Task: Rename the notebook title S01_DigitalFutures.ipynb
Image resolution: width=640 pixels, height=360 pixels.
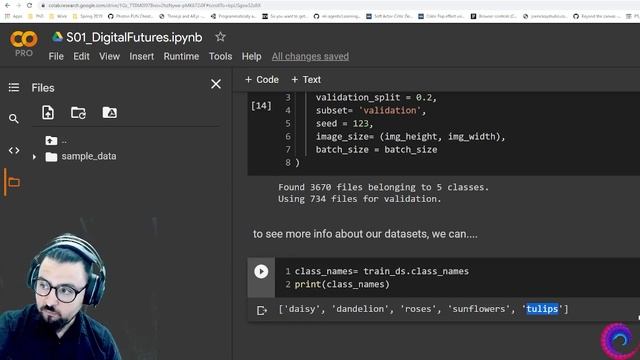Action: [134, 37]
